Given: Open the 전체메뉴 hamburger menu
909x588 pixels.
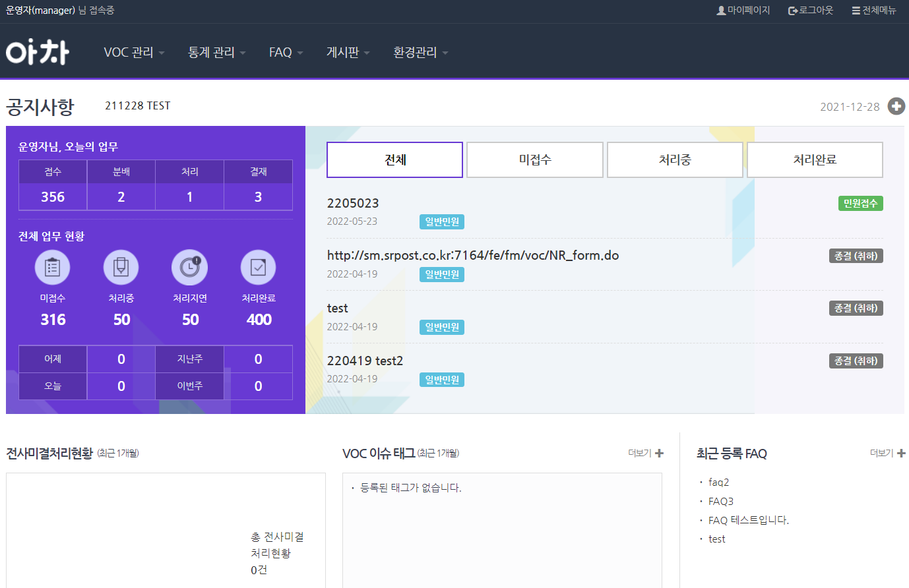Looking at the screenshot, I should (856, 11).
